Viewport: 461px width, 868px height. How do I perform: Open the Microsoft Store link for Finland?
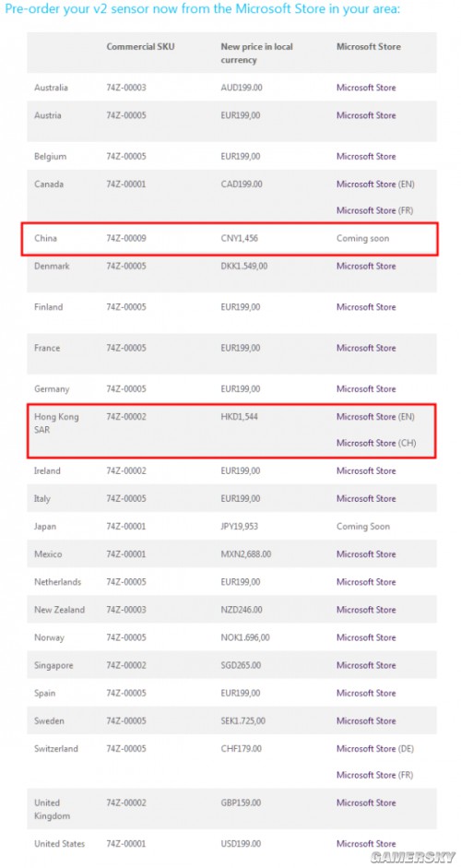tap(366, 306)
